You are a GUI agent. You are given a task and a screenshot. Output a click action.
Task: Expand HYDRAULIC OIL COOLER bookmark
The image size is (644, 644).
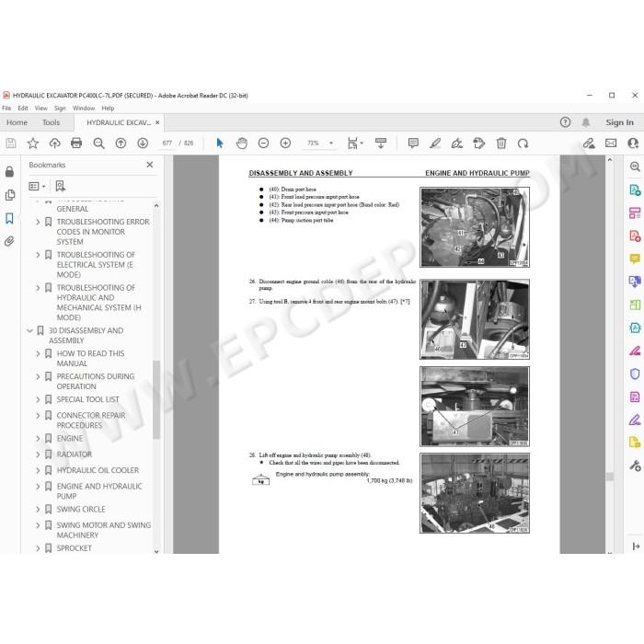click(x=38, y=470)
